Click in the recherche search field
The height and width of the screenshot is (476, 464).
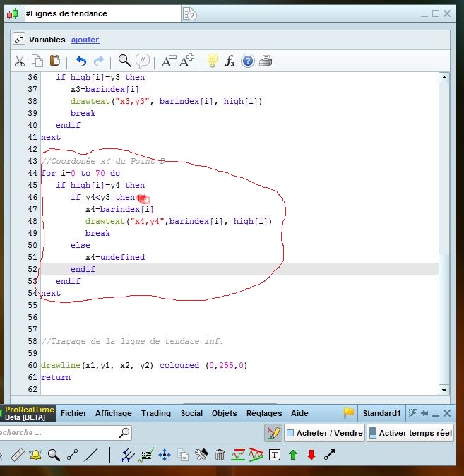[x=56, y=433]
